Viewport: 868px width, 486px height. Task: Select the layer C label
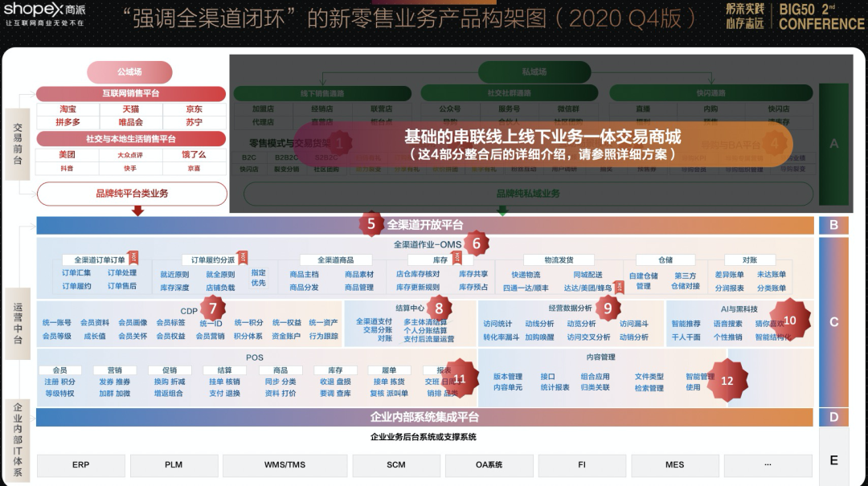(833, 322)
